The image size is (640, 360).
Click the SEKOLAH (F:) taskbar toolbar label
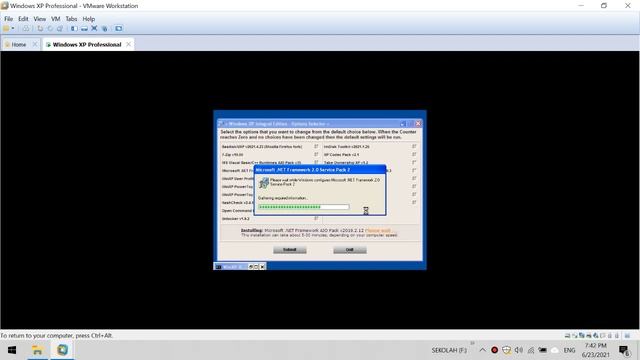pos(449,350)
